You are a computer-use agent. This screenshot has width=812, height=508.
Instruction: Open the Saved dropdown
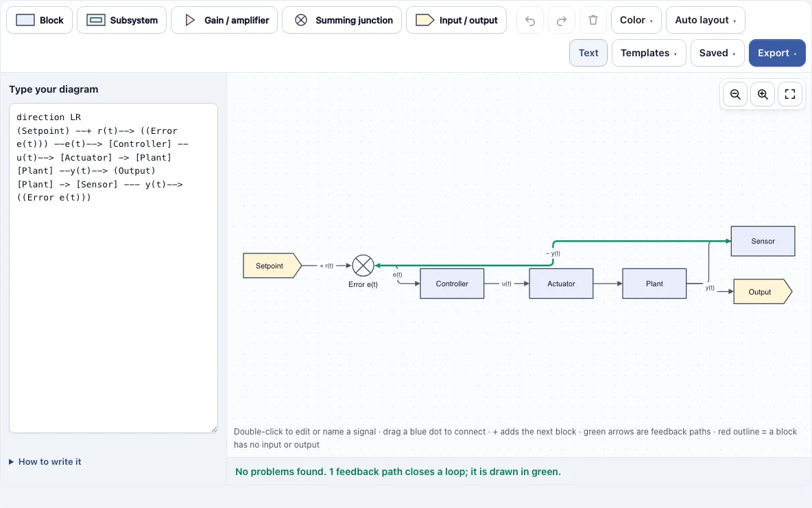click(717, 53)
